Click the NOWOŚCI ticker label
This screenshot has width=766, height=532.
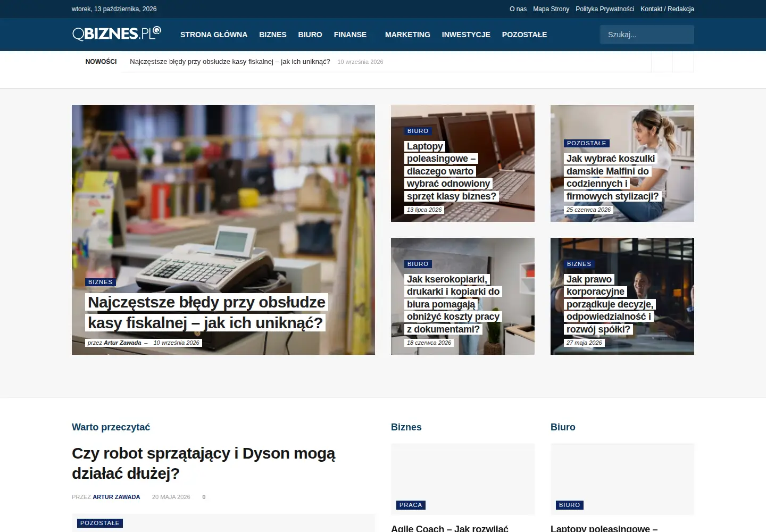[101, 62]
